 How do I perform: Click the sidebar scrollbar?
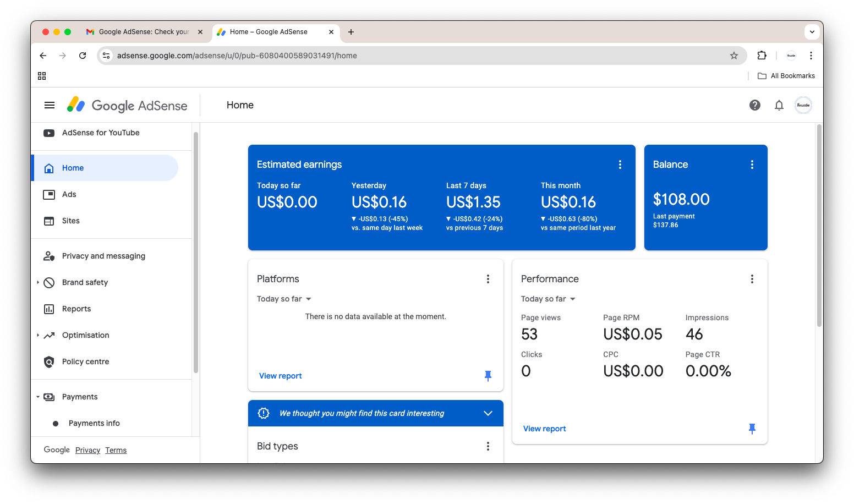(x=196, y=253)
